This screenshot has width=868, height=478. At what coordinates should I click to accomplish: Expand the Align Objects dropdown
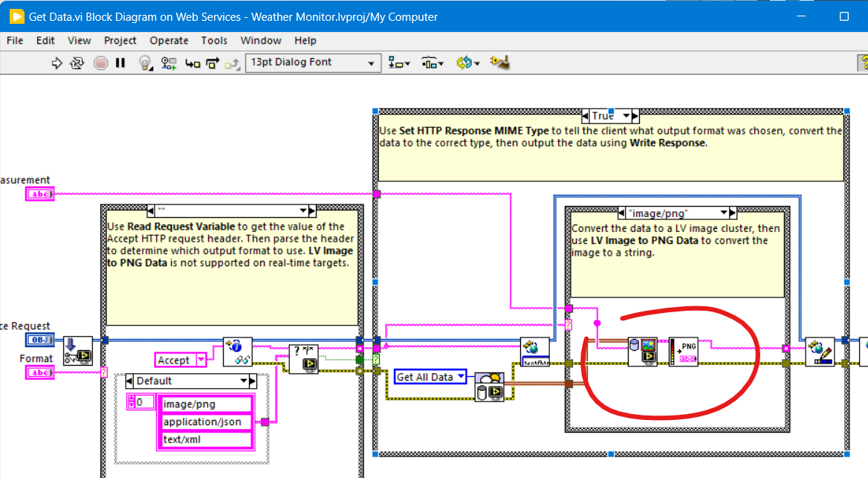[399, 63]
